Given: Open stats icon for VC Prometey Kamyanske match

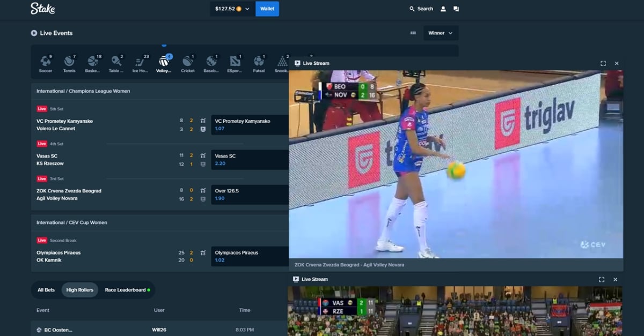Looking at the screenshot, I should [x=203, y=121].
